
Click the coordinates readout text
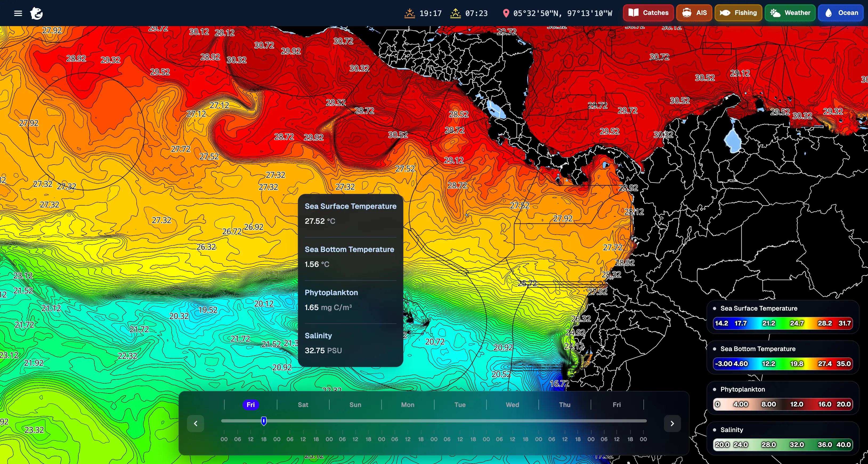coord(562,13)
